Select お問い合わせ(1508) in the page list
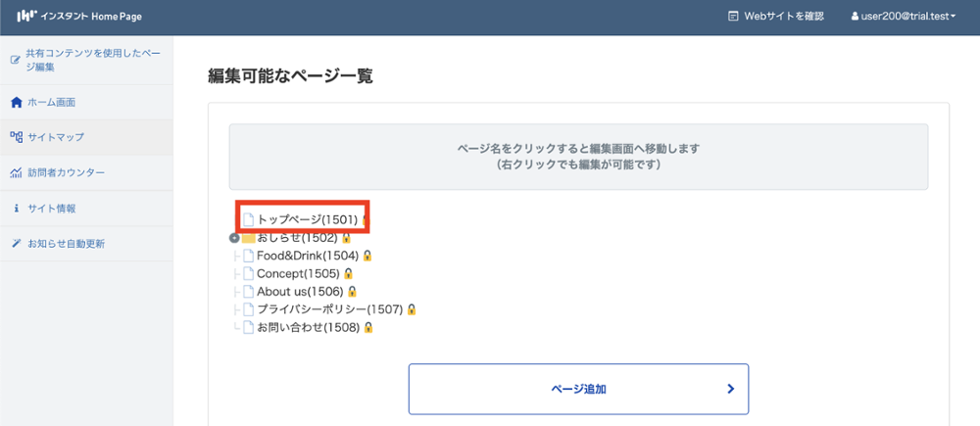 [x=308, y=327]
